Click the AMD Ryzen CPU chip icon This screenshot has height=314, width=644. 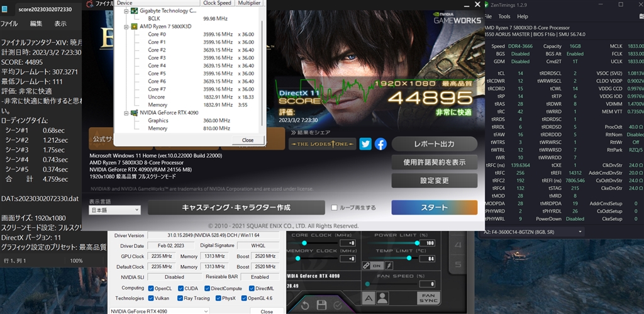(134, 26)
